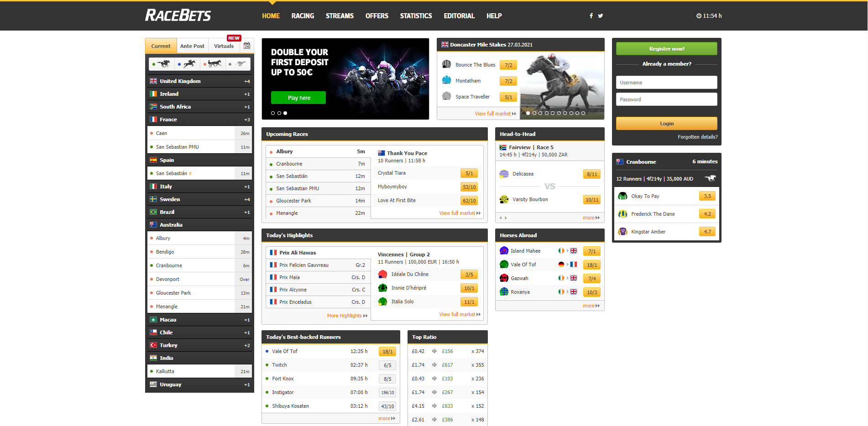Expand the United Kingdom race list

point(199,81)
